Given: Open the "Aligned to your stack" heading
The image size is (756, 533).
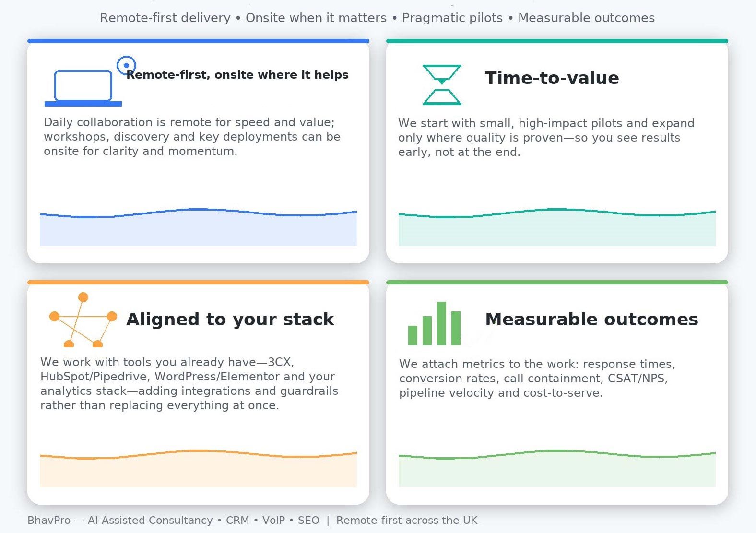Looking at the screenshot, I should (230, 319).
